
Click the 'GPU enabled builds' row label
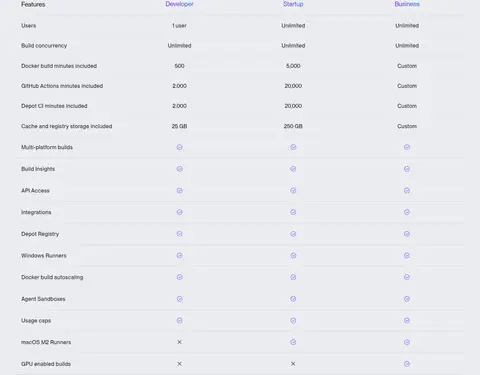tap(46, 364)
